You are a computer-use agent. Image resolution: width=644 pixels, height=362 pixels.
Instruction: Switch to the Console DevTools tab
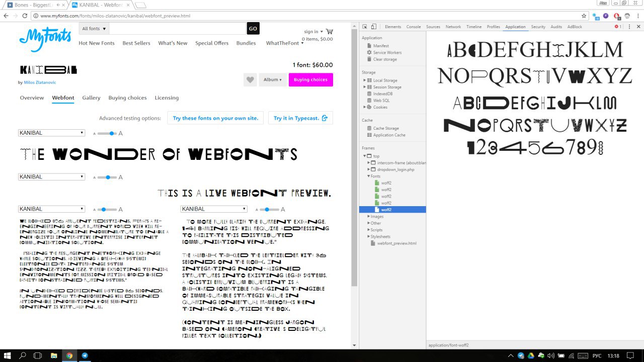tap(414, 27)
